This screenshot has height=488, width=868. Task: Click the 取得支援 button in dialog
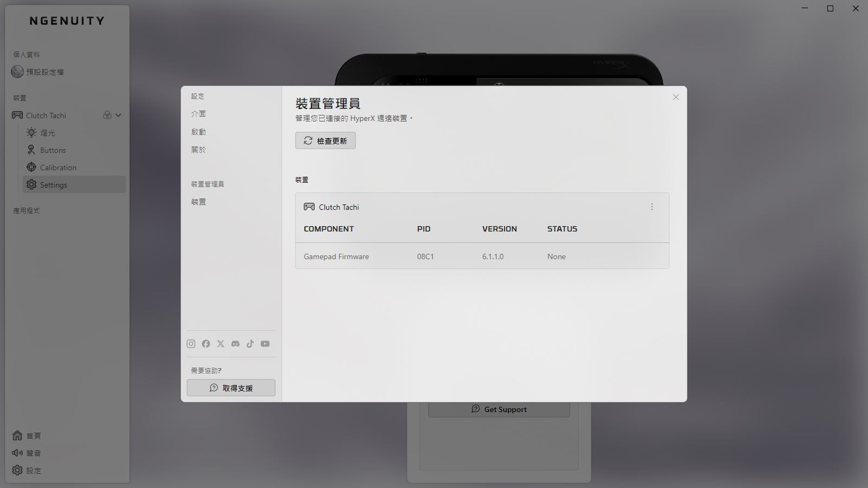click(231, 388)
